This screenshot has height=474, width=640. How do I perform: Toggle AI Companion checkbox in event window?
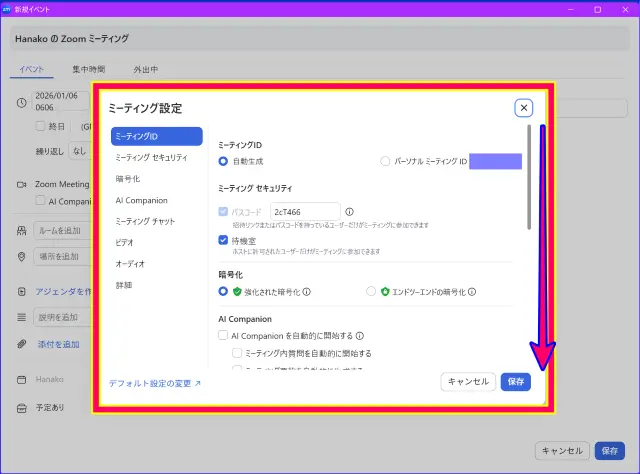[40, 200]
